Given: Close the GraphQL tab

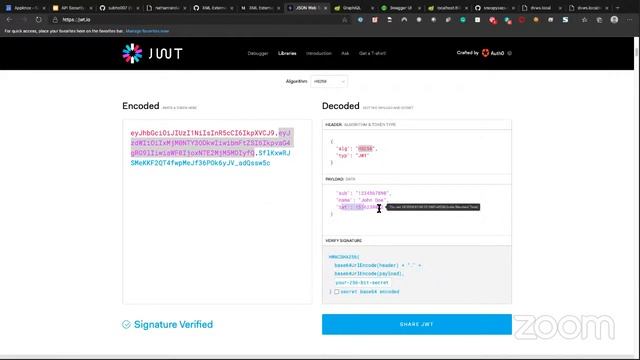Looking at the screenshot, I should coord(372,8).
